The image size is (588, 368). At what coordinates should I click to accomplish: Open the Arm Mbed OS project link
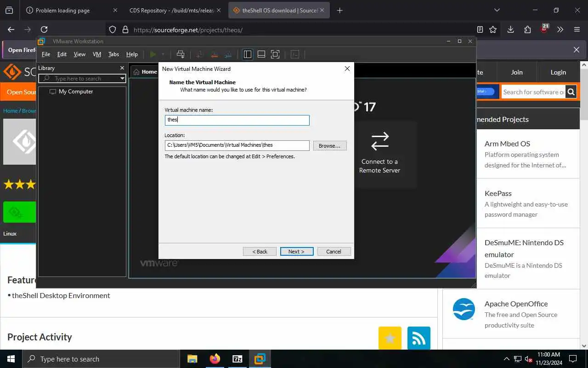tap(507, 144)
